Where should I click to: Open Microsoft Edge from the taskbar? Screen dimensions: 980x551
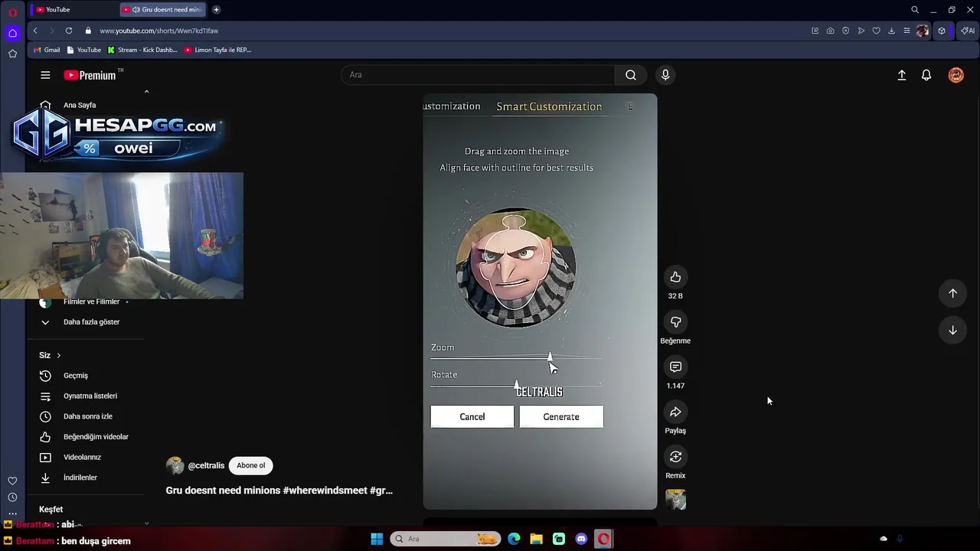[514, 539]
